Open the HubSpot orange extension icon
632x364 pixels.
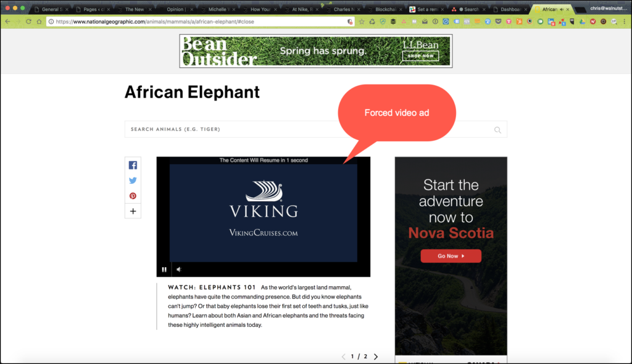[x=519, y=22]
